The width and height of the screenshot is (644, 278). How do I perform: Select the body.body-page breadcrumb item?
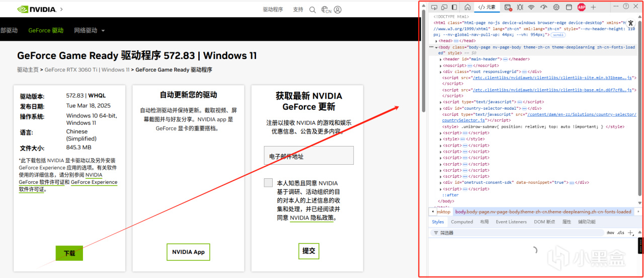coord(543,212)
